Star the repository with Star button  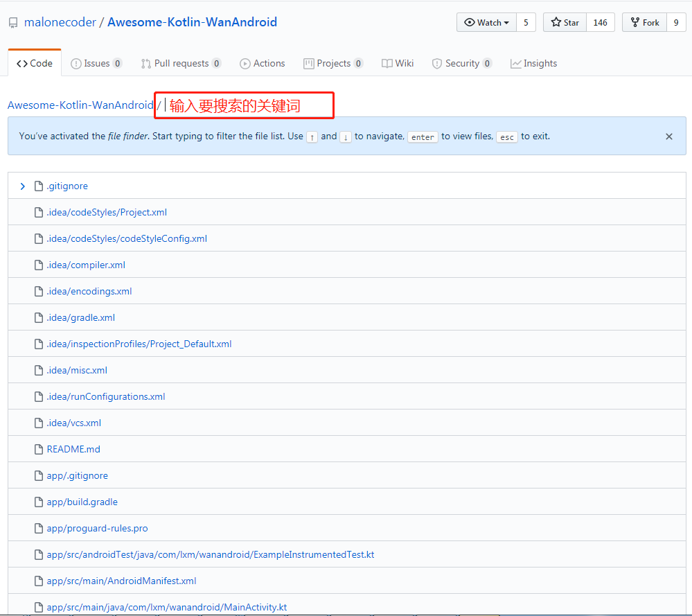tap(565, 23)
